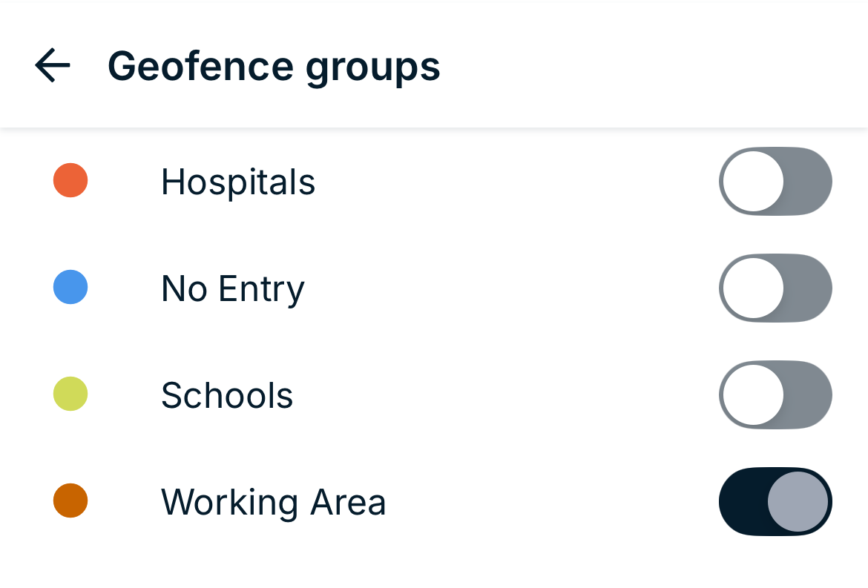Disable the Working Area toggle
The height and width of the screenshot is (588, 868).
click(x=775, y=501)
